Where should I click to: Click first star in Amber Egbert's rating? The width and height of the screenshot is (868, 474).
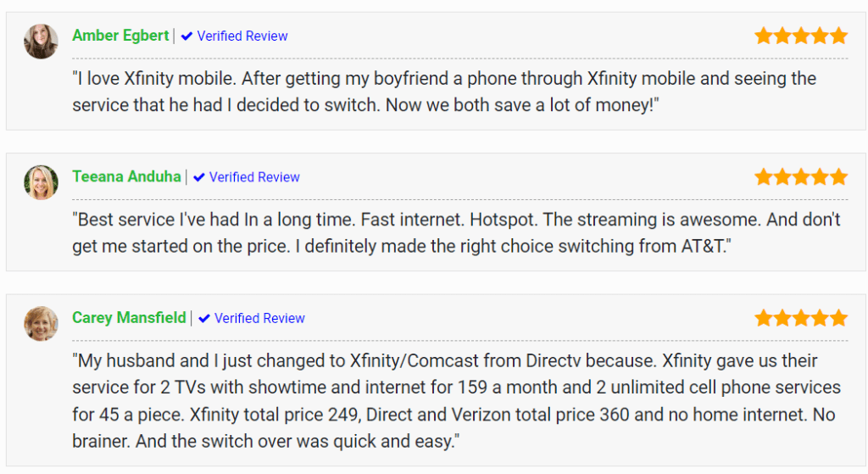click(764, 36)
